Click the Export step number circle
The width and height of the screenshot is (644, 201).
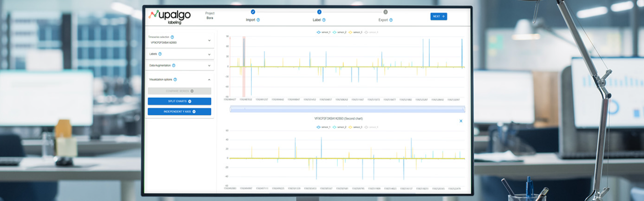point(386,12)
